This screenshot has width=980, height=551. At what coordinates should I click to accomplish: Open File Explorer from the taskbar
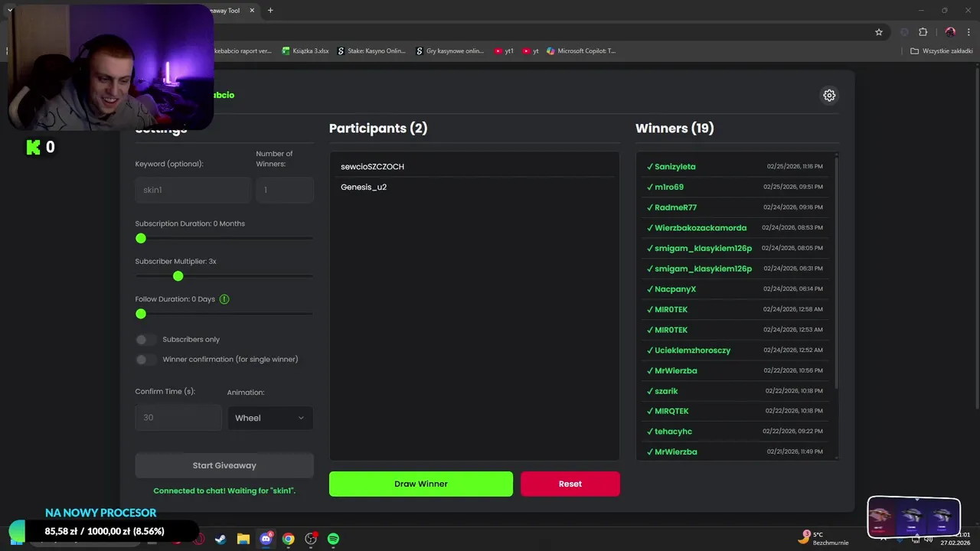(x=243, y=539)
